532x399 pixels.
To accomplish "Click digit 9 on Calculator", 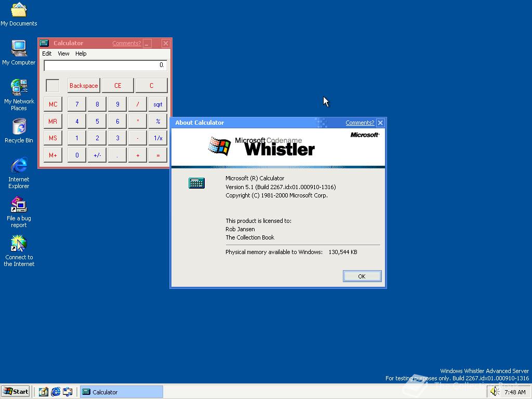I will tap(117, 104).
